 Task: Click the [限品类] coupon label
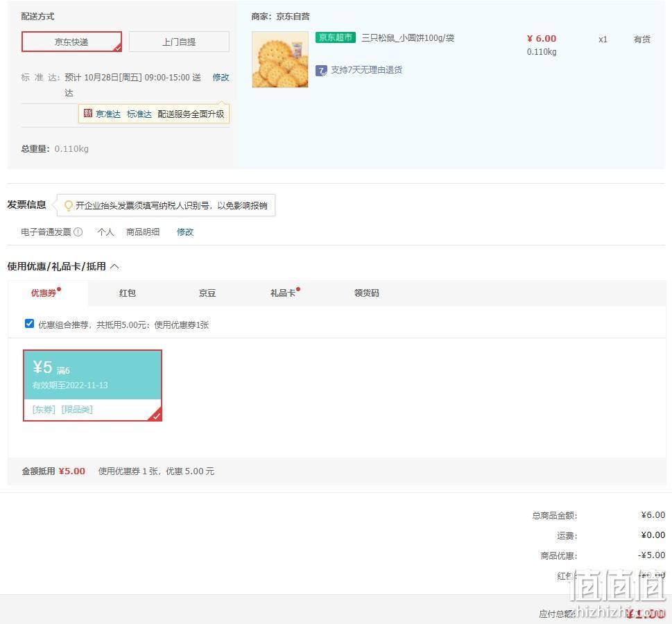coord(77,409)
